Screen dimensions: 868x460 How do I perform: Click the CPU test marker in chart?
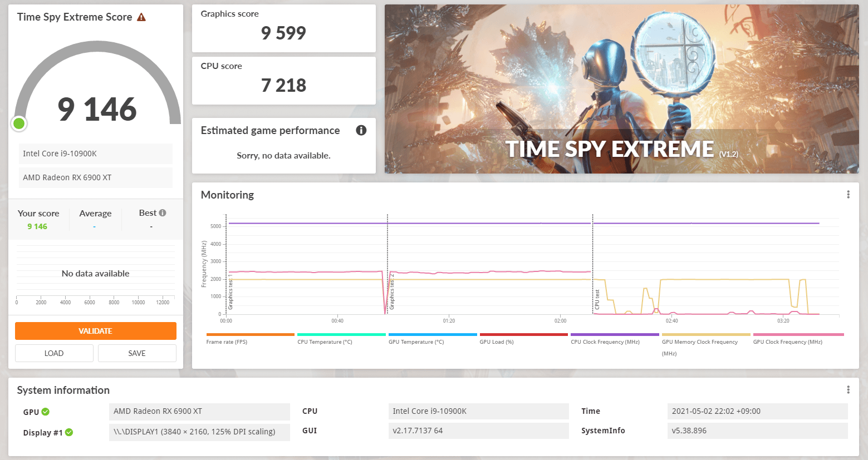pyautogui.click(x=597, y=299)
